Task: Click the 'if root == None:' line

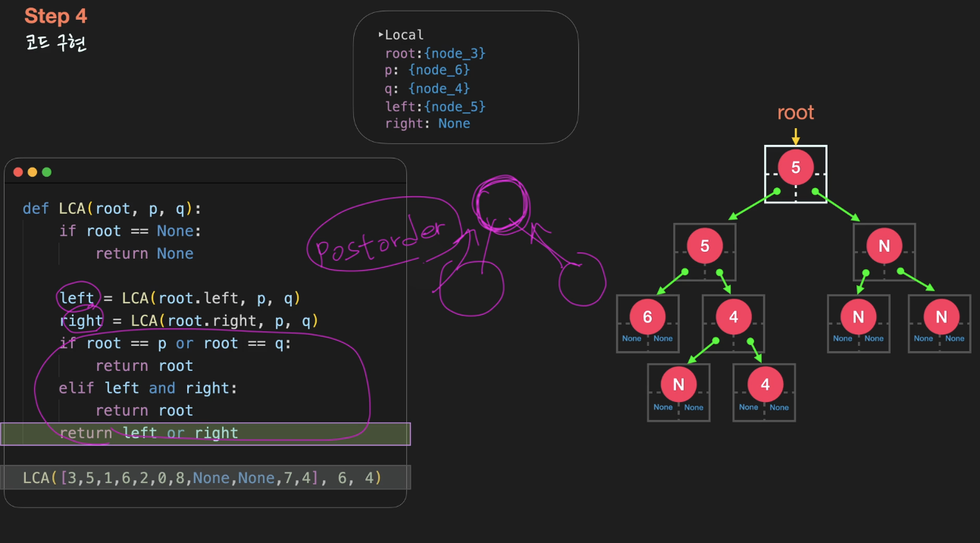Action: pos(130,231)
